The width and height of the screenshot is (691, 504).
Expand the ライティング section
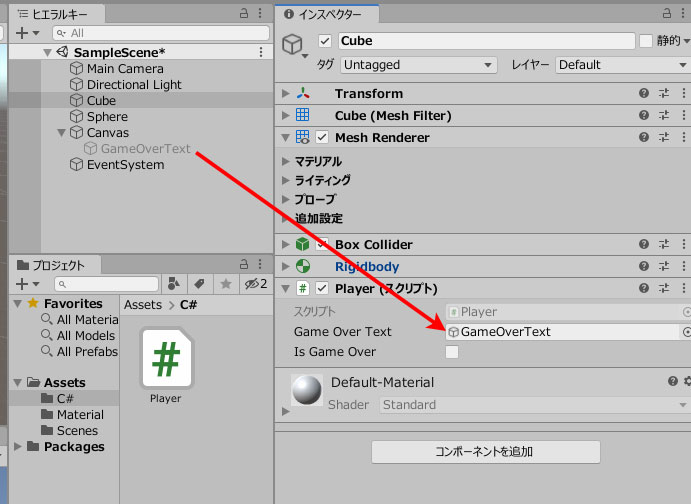tap(286, 180)
